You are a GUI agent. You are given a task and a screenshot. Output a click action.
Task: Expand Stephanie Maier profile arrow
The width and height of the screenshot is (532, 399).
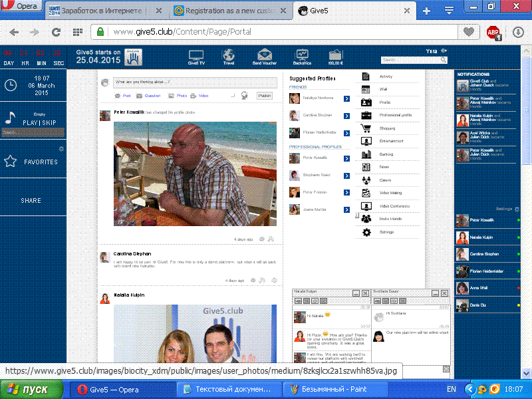coord(347,176)
